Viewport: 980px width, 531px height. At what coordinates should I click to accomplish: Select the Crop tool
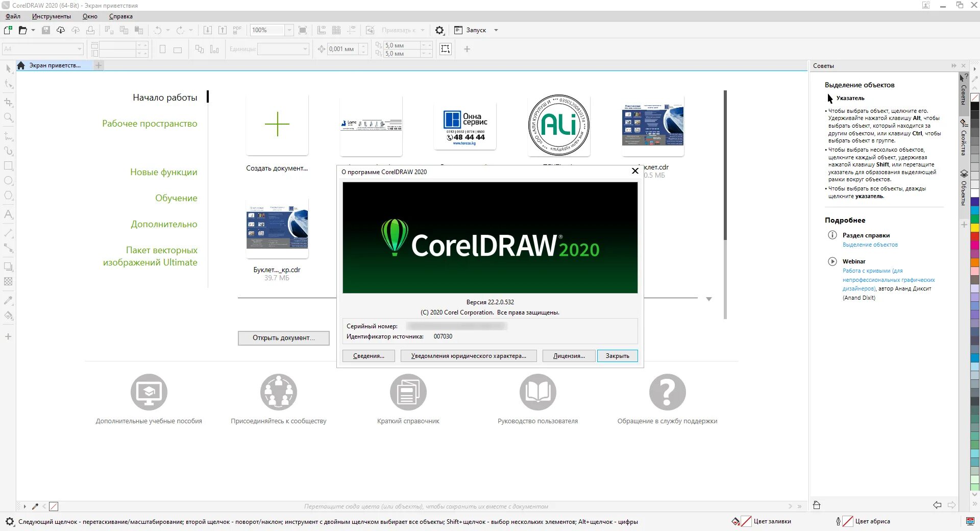(x=8, y=102)
